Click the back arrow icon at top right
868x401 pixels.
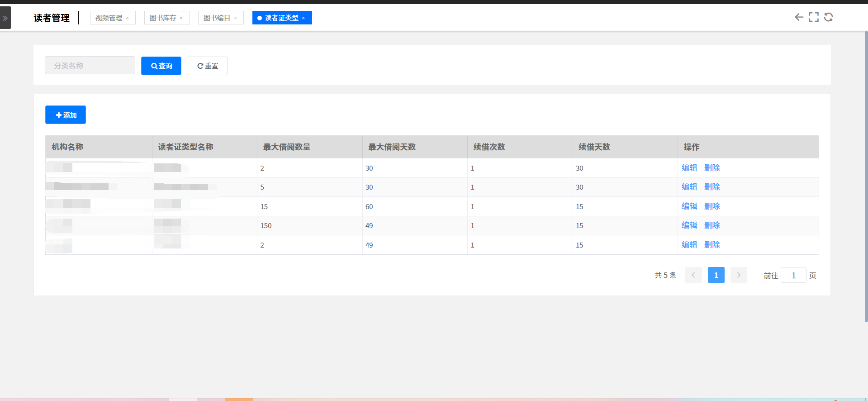pos(799,17)
